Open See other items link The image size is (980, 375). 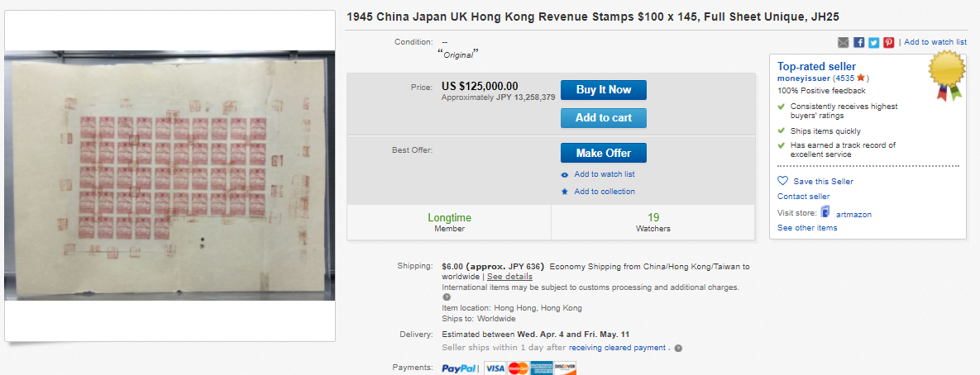tap(807, 228)
